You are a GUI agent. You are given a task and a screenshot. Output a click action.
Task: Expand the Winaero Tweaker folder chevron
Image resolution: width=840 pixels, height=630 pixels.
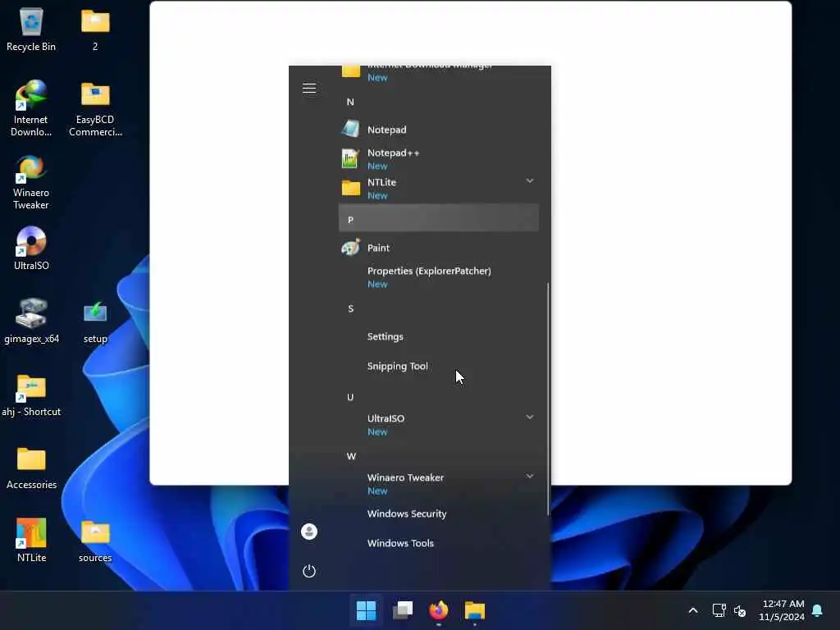click(x=529, y=477)
